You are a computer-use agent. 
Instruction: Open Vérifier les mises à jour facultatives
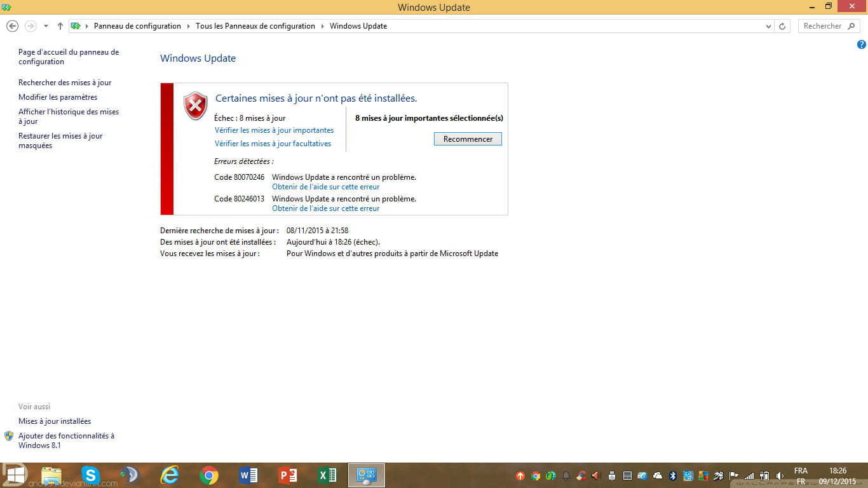[273, 144]
